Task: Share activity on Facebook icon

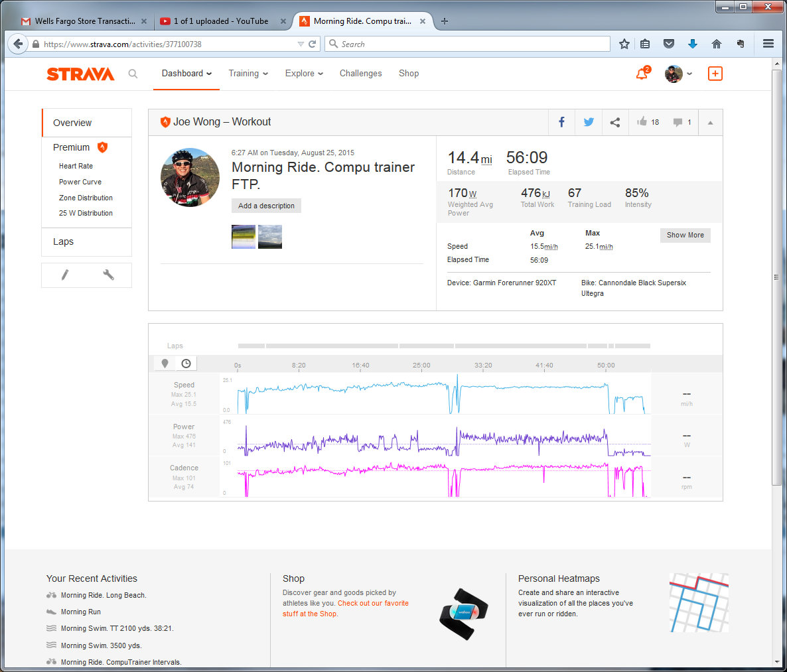Action: click(x=561, y=122)
